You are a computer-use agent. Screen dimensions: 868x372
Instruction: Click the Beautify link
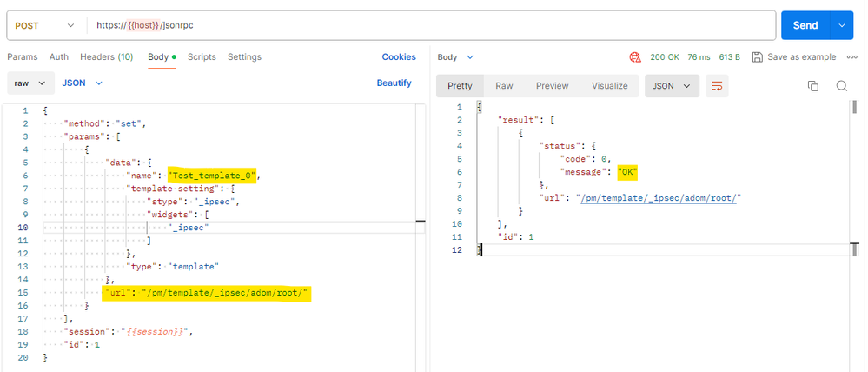[x=394, y=83]
